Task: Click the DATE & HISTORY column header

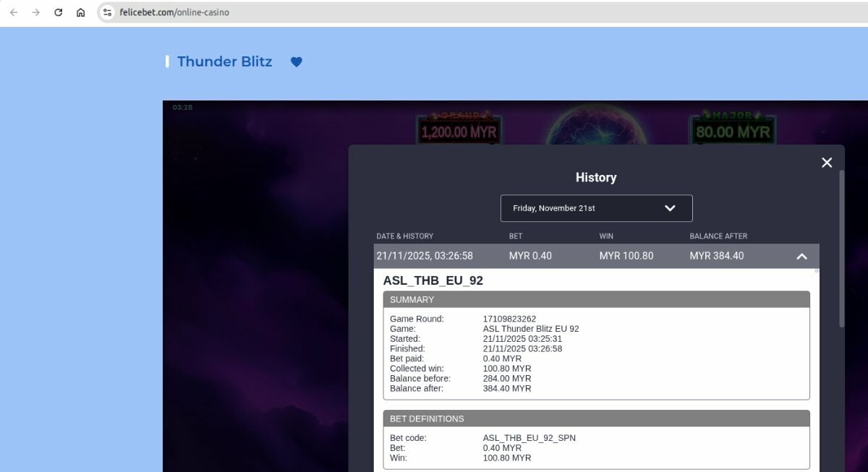Action: (x=404, y=236)
